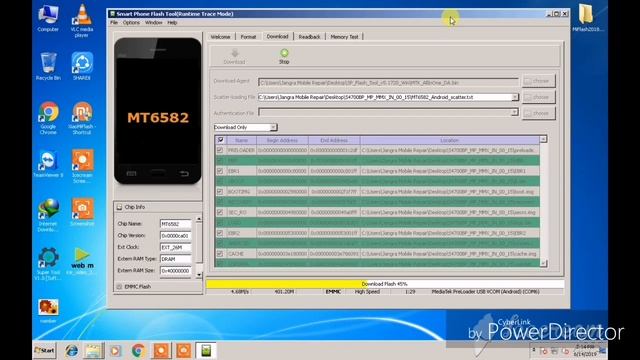The height and width of the screenshot is (360, 640).
Task: Click the Location column header
Action: 449,140
